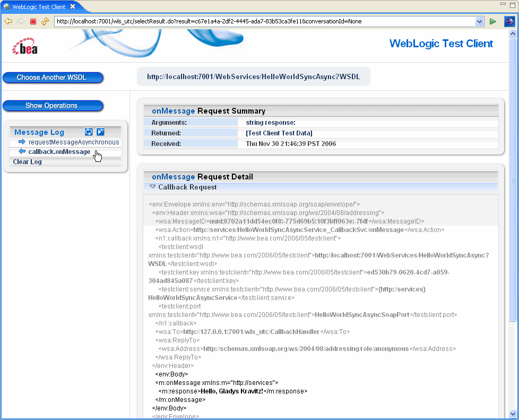Refresh the page using the refresh icon
This screenshot has width=519, height=420.
pyautogui.click(x=45, y=22)
